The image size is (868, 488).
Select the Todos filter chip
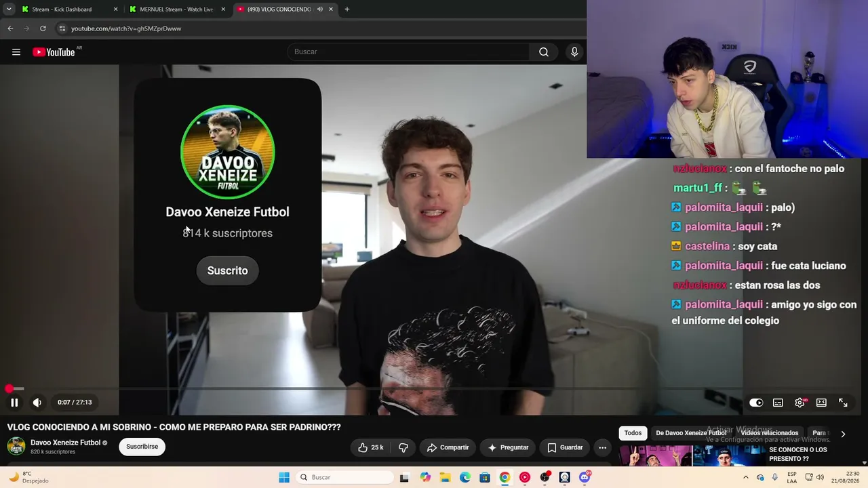coord(633,433)
